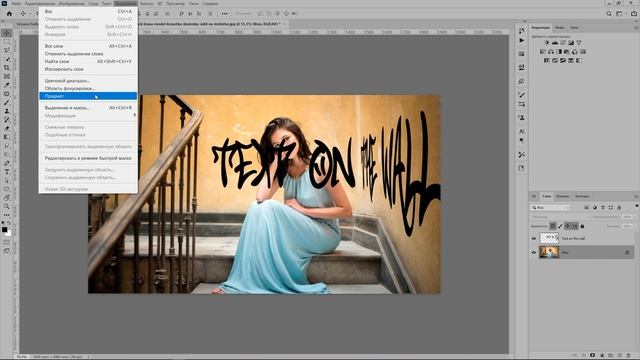The width and height of the screenshot is (640, 360).
Task: Choose 'Select and Mask' menu entry
Action: point(88,108)
